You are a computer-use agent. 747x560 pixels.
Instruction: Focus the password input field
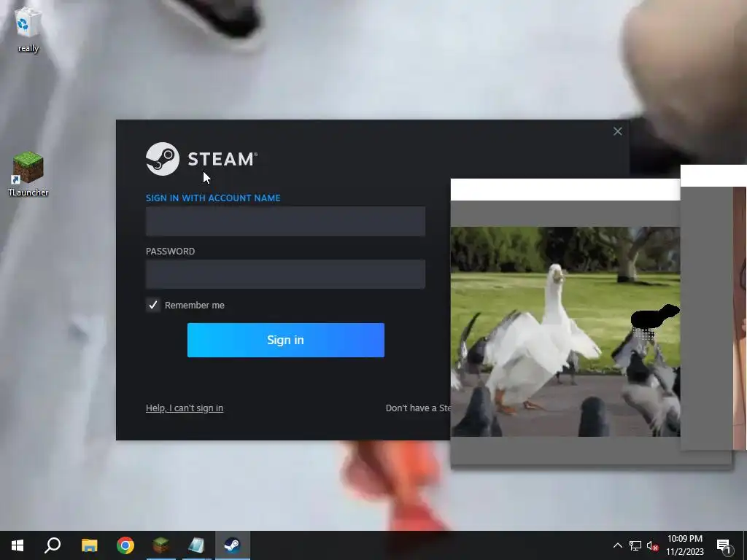[285, 274]
